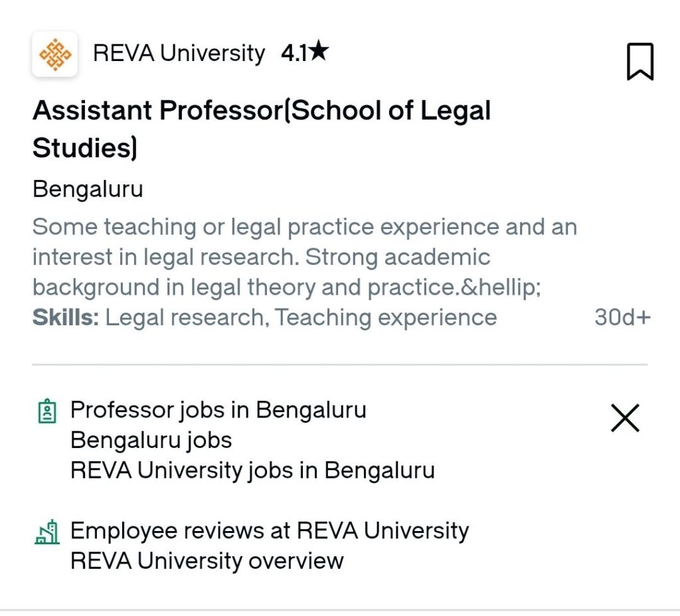This screenshot has height=616, width=680.
Task: Click the job description snippet text
Action: [303, 227]
